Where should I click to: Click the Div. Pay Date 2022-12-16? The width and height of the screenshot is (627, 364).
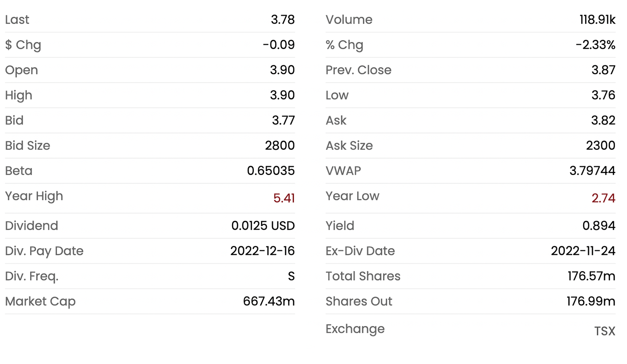262,251
